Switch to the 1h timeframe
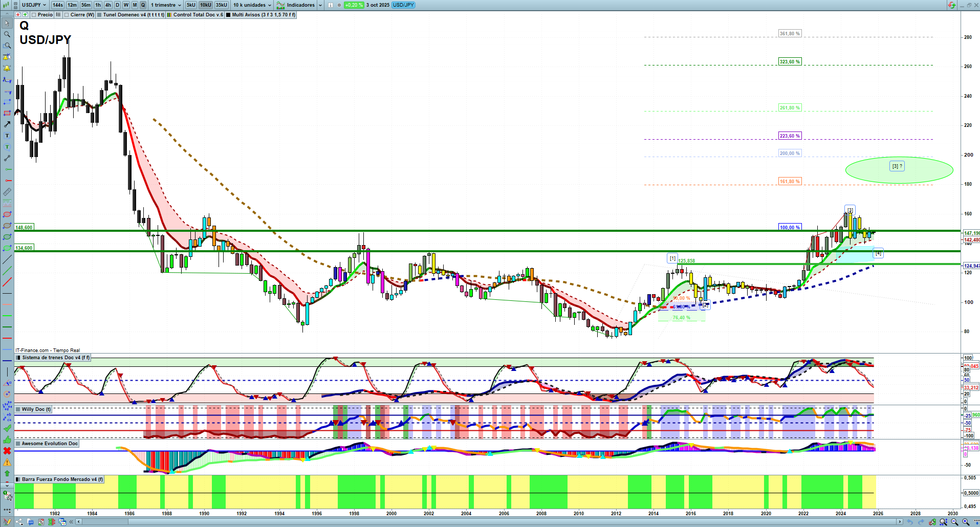Viewport: 980px width, 527px height. (x=98, y=5)
